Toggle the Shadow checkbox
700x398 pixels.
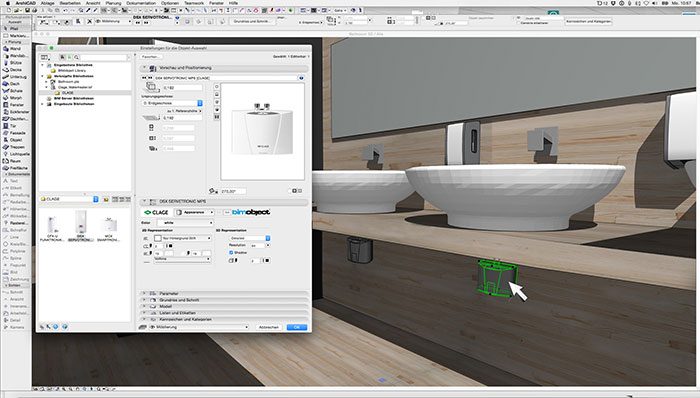231,253
